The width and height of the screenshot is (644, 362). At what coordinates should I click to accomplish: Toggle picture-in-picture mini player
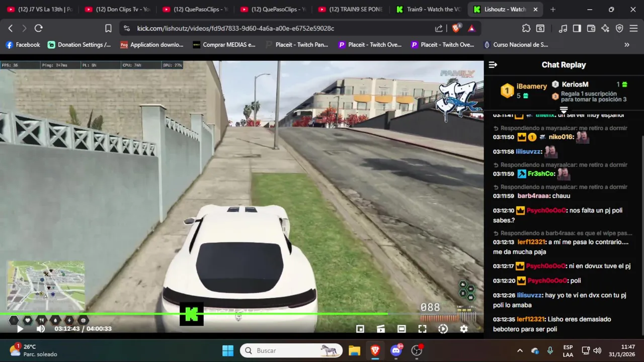(360, 329)
